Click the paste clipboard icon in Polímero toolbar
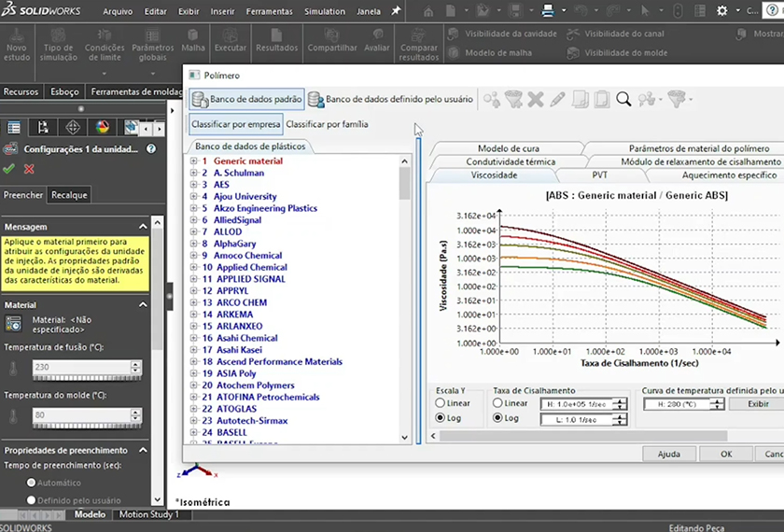Viewport: 784px width, 532px height. coord(602,99)
